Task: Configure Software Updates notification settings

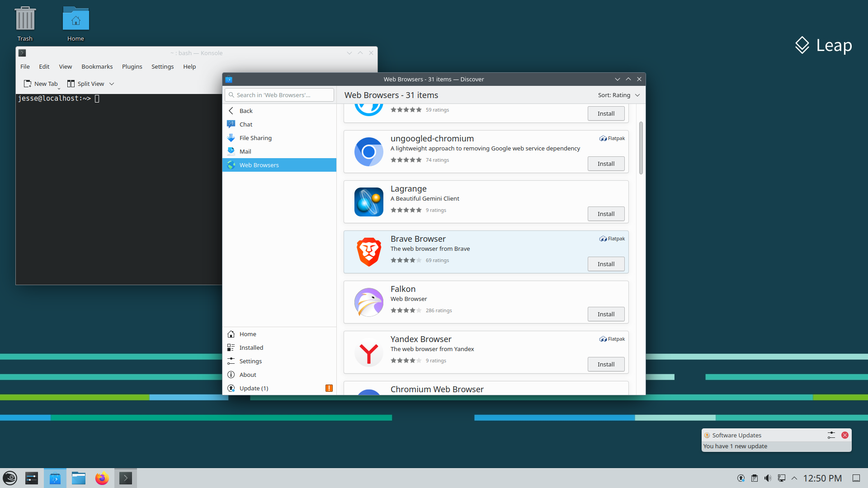Action: 831,435
